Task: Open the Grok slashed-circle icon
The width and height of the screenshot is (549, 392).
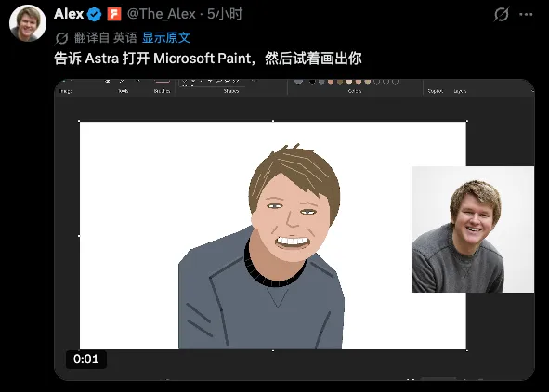Action: 501,14
